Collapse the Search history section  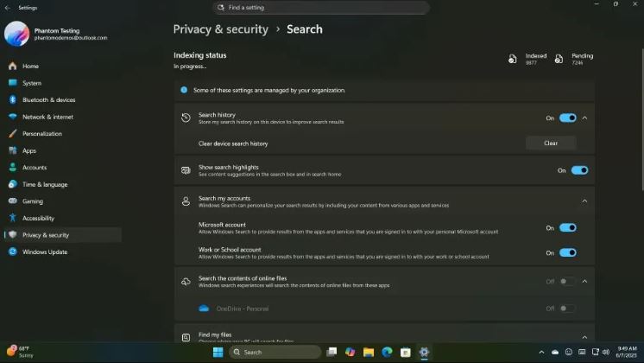tap(584, 118)
